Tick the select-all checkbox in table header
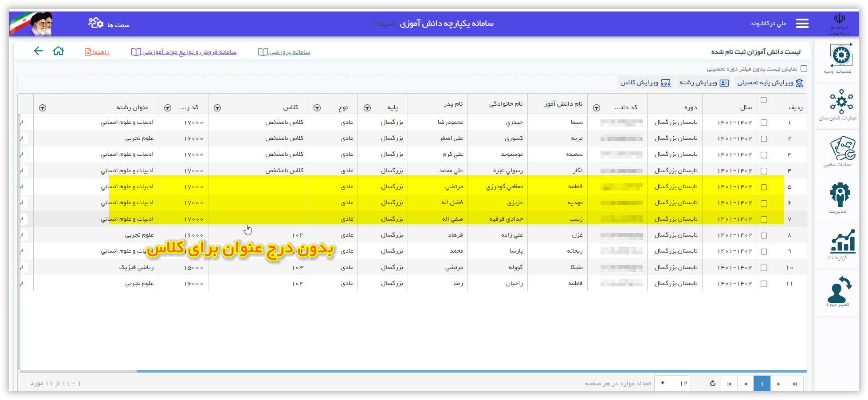The image size is (868, 400). [x=763, y=100]
